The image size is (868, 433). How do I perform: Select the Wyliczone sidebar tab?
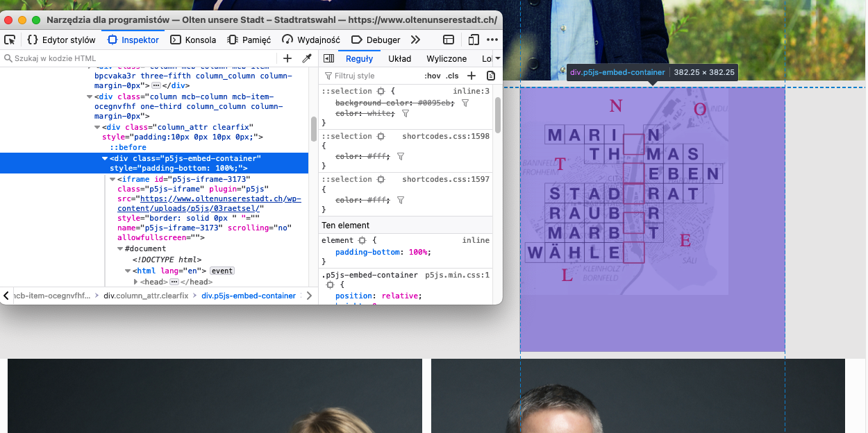pos(446,58)
